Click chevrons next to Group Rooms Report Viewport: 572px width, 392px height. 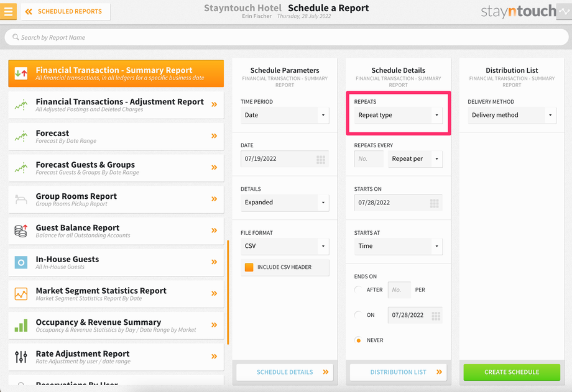coord(214,199)
